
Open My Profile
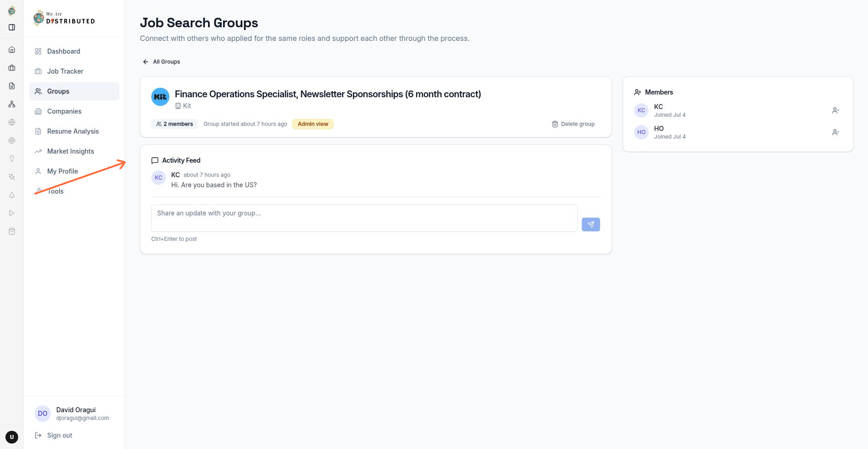coord(74,171)
